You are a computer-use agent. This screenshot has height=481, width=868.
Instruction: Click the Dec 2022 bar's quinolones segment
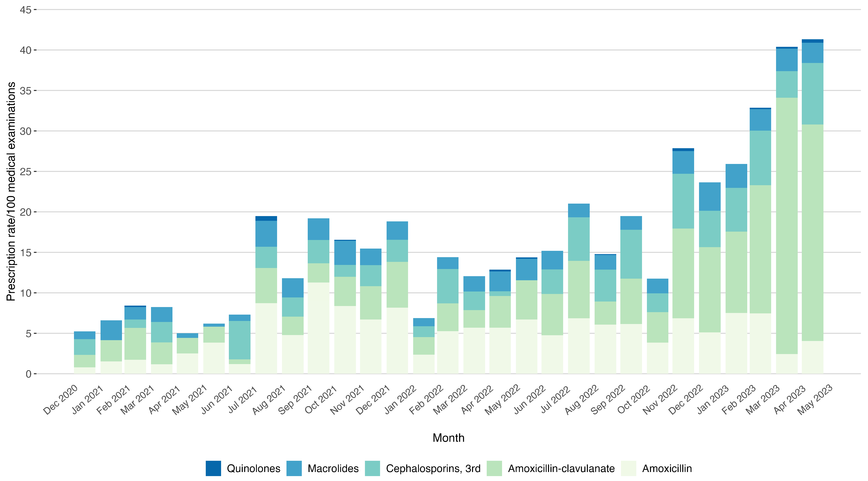pos(683,150)
